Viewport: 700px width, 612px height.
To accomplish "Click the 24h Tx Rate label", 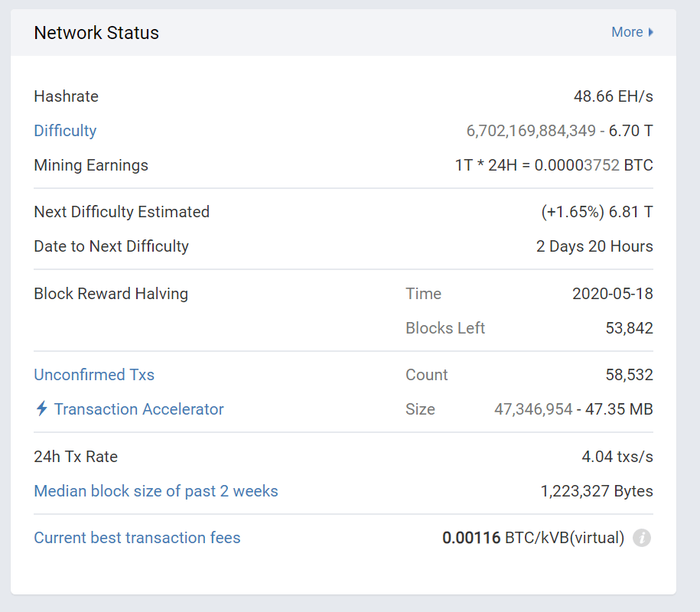I will click(76, 457).
